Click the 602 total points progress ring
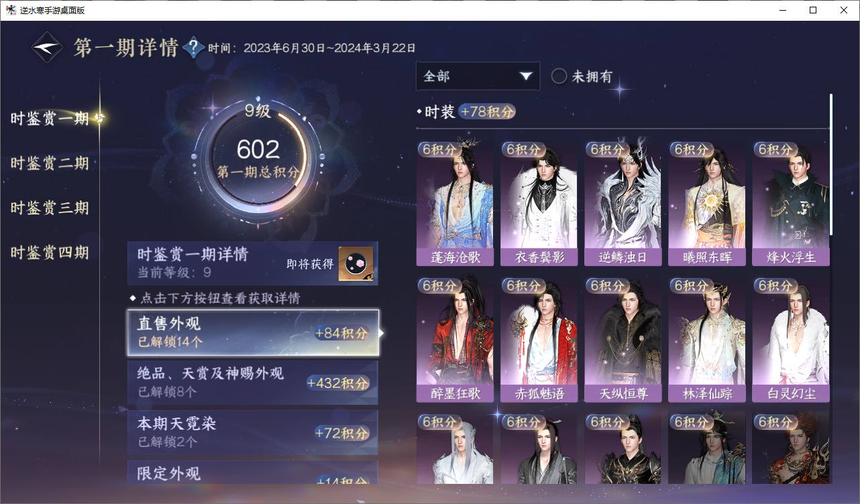 (x=258, y=158)
